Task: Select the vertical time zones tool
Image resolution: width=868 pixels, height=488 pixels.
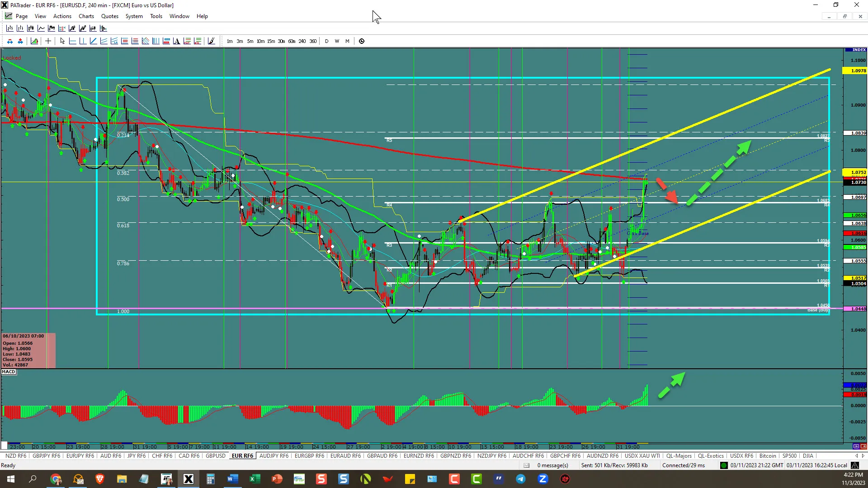Action: point(156,41)
